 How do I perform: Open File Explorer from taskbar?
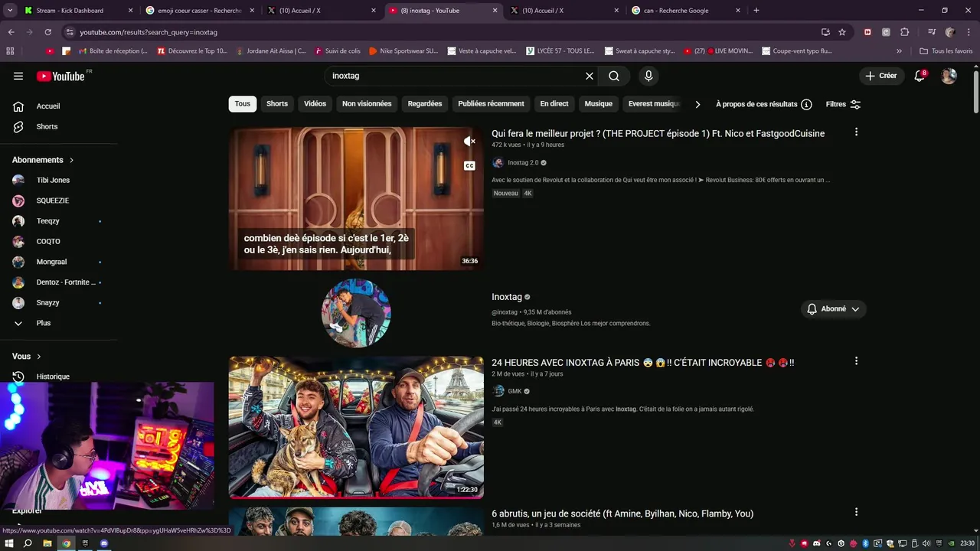coord(47,543)
